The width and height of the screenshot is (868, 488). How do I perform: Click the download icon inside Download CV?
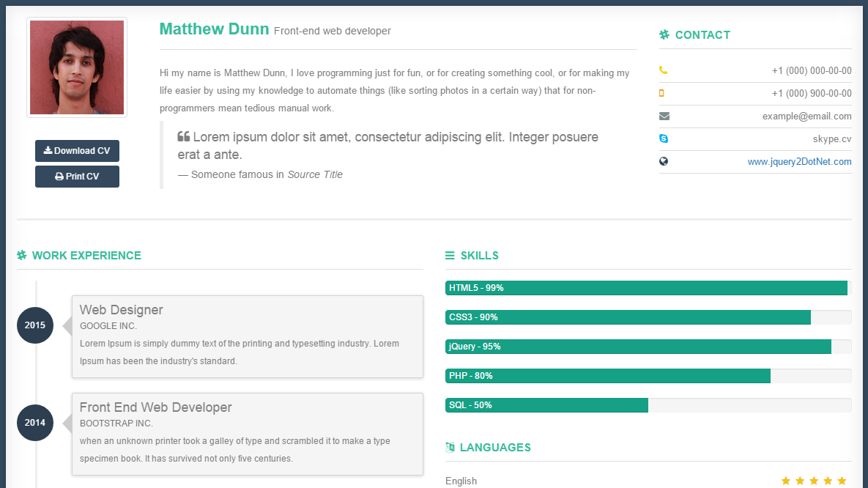click(48, 151)
